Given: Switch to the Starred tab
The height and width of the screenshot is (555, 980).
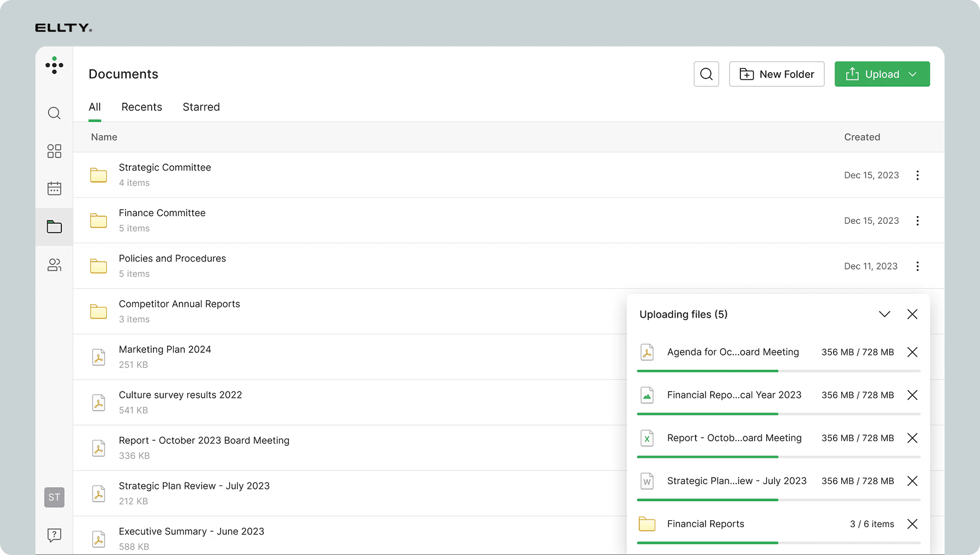Looking at the screenshot, I should point(201,107).
